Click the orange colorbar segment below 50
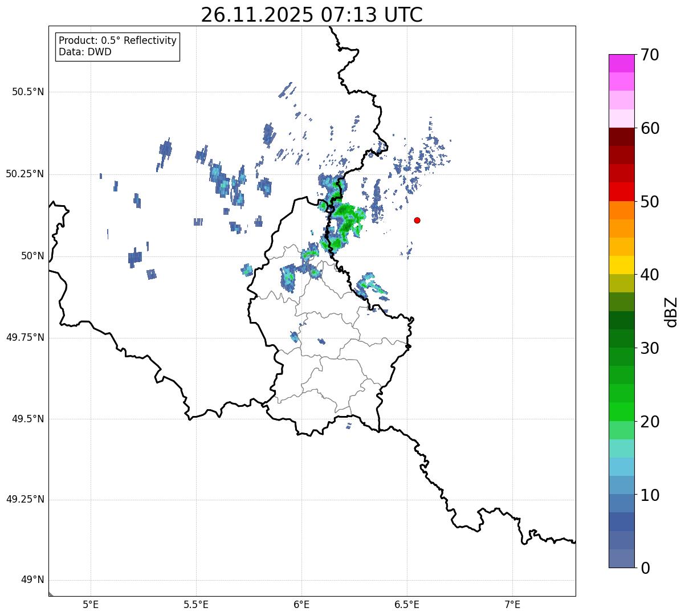 [621, 210]
